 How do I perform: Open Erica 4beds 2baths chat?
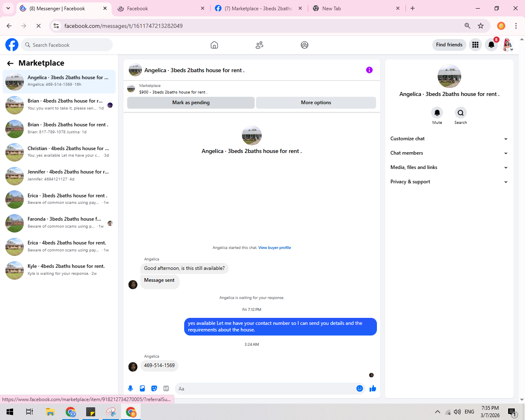tap(59, 247)
